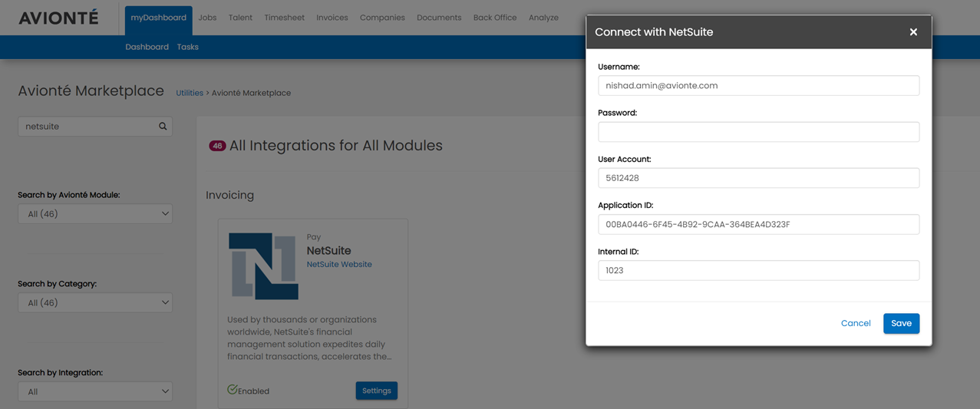Click Cancel in the NetSuite dialog
This screenshot has height=409, width=980.
[x=856, y=323]
